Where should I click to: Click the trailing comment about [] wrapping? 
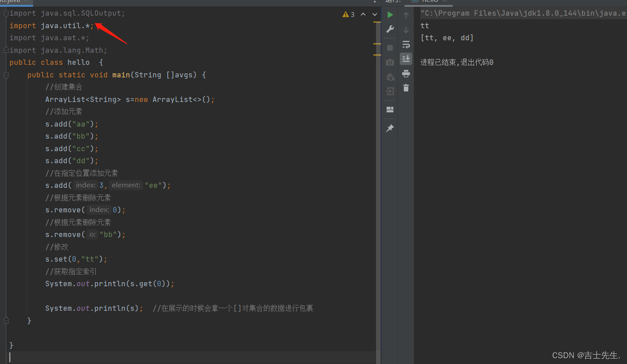point(233,308)
